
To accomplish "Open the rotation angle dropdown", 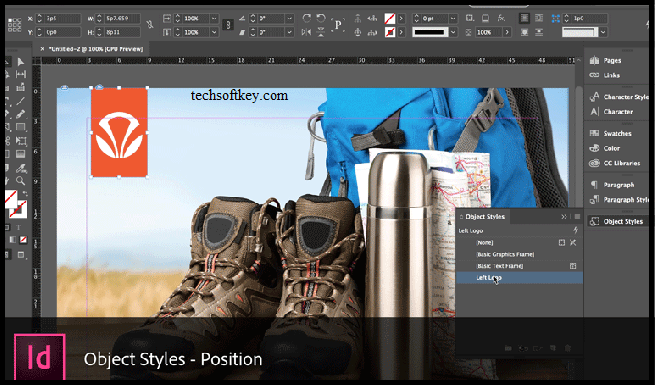I will click(289, 18).
